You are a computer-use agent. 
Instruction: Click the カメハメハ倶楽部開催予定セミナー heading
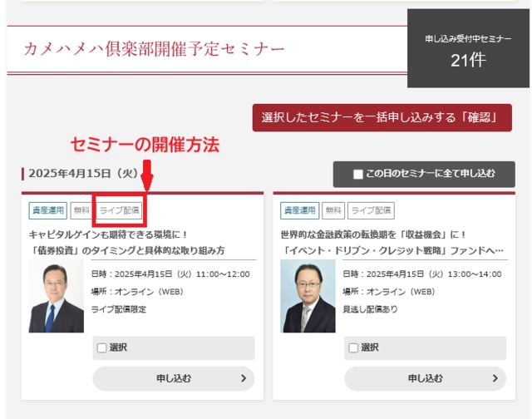pyautogui.click(x=154, y=49)
